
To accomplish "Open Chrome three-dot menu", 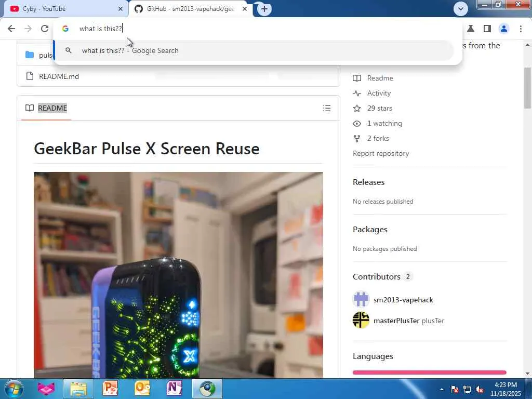I will coord(521,29).
